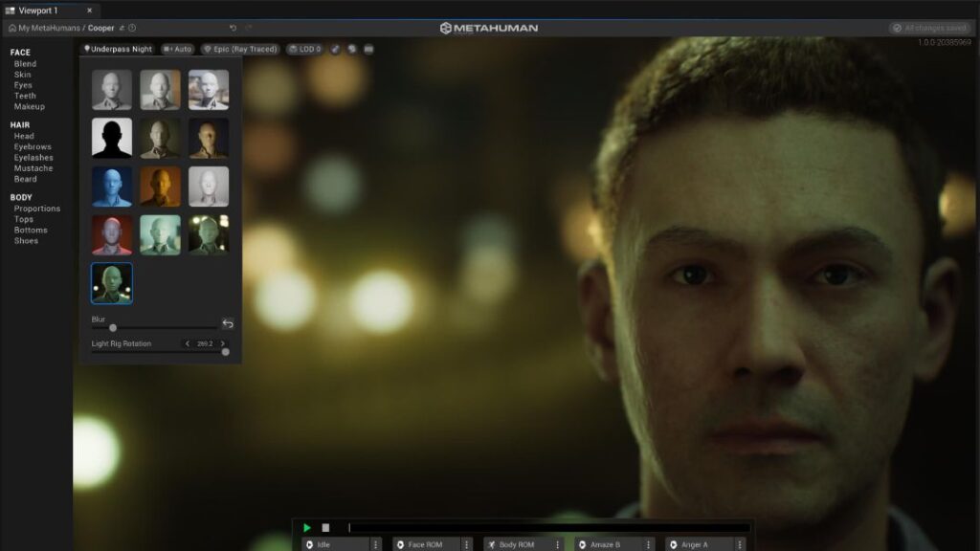980x551 pixels.
Task: Open the Eyes editing section
Action: 24,84
